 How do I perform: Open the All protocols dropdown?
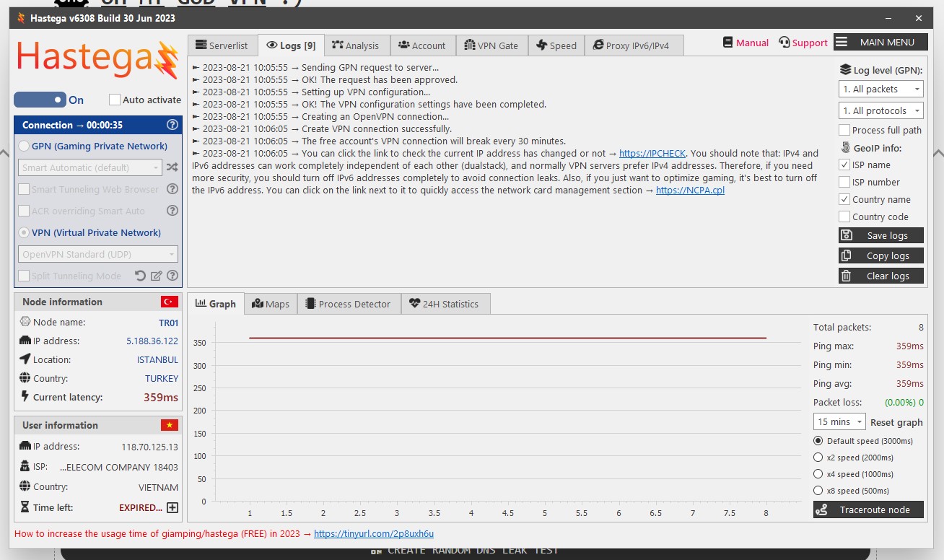tap(880, 111)
